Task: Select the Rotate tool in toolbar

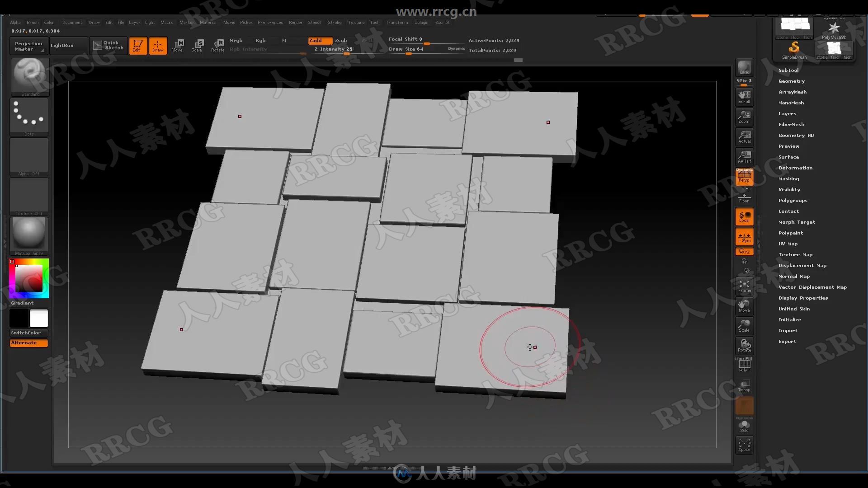Action: pos(217,45)
